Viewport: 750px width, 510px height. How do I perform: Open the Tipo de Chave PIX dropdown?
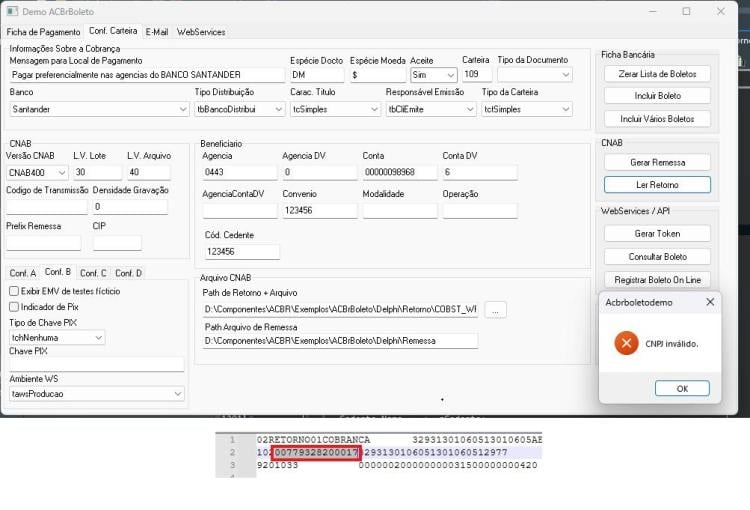(x=99, y=337)
